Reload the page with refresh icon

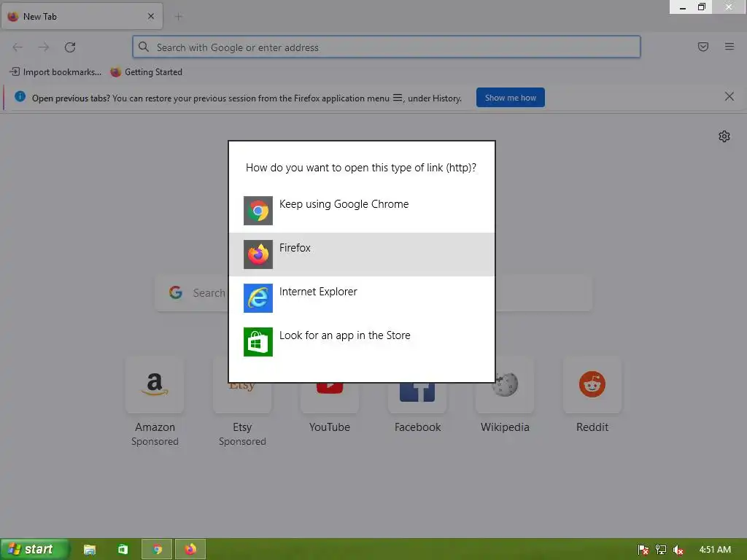coord(70,47)
